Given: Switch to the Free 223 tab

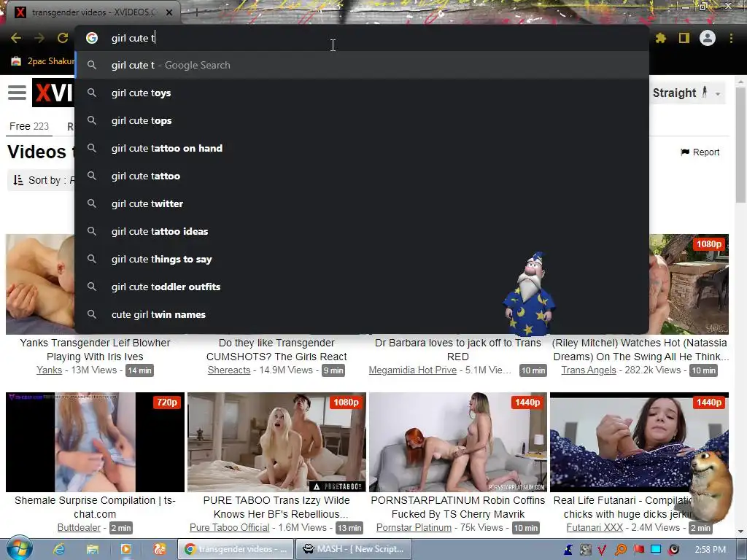Looking at the screenshot, I should [x=29, y=126].
